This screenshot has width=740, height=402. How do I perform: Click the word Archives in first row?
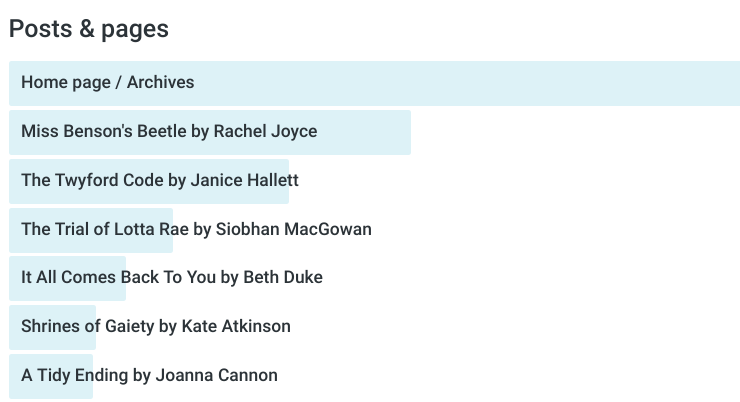coord(160,83)
